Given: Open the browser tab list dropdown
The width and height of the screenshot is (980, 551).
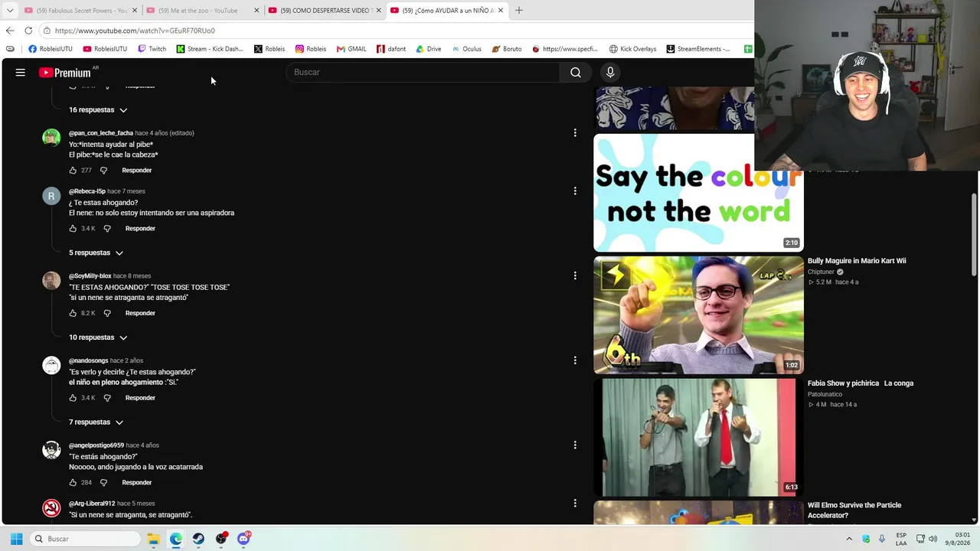Looking at the screenshot, I should [10, 10].
